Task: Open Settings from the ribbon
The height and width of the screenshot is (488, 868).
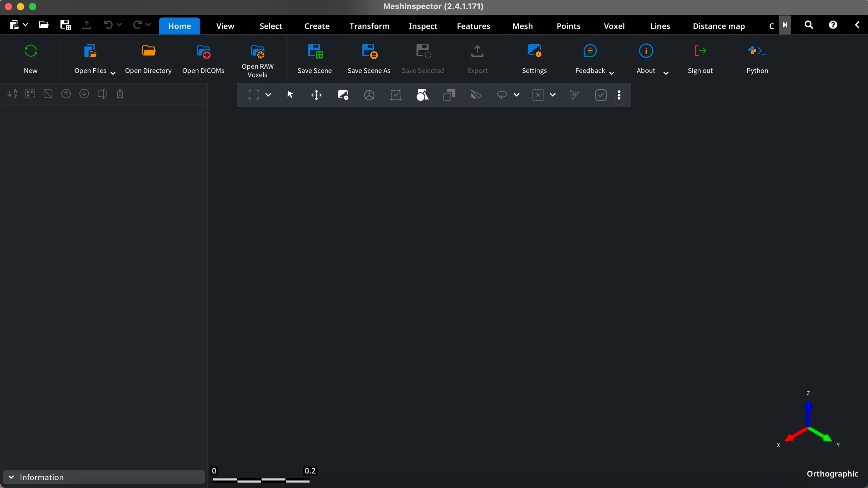Action: (x=534, y=51)
